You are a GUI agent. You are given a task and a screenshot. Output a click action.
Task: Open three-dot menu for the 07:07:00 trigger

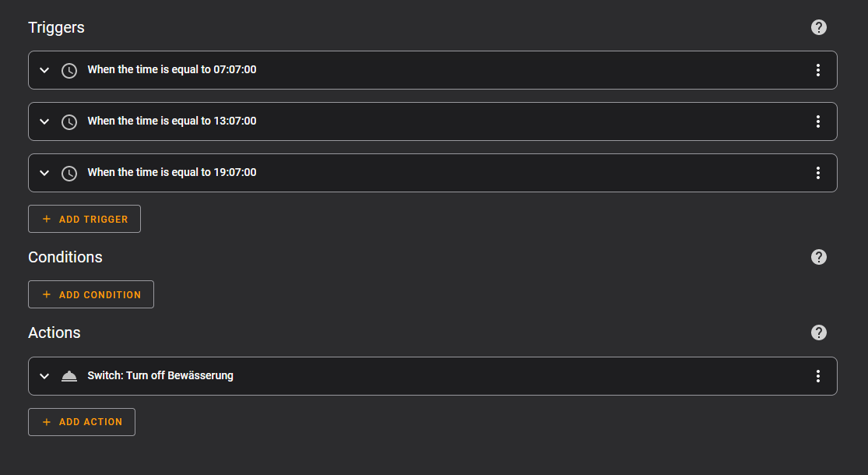click(x=817, y=70)
